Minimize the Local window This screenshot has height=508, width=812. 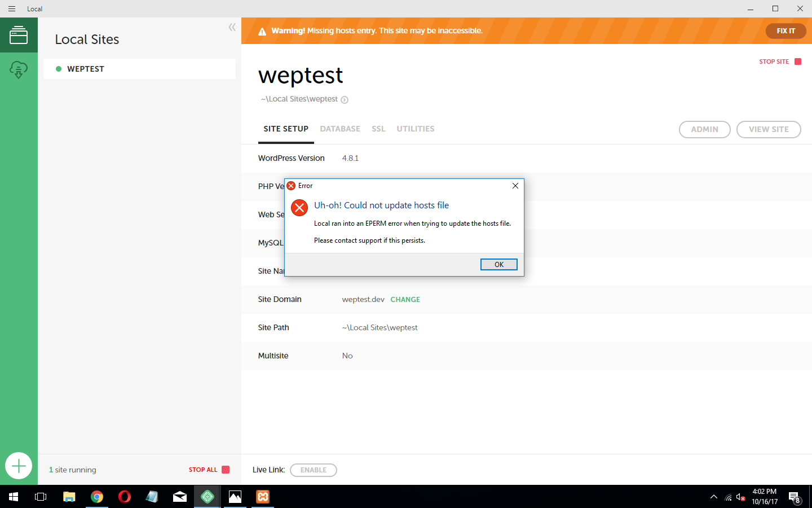pyautogui.click(x=751, y=8)
